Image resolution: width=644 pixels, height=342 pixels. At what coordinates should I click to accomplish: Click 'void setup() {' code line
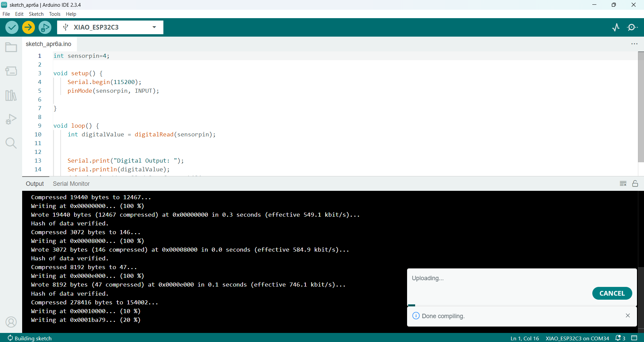click(x=78, y=73)
